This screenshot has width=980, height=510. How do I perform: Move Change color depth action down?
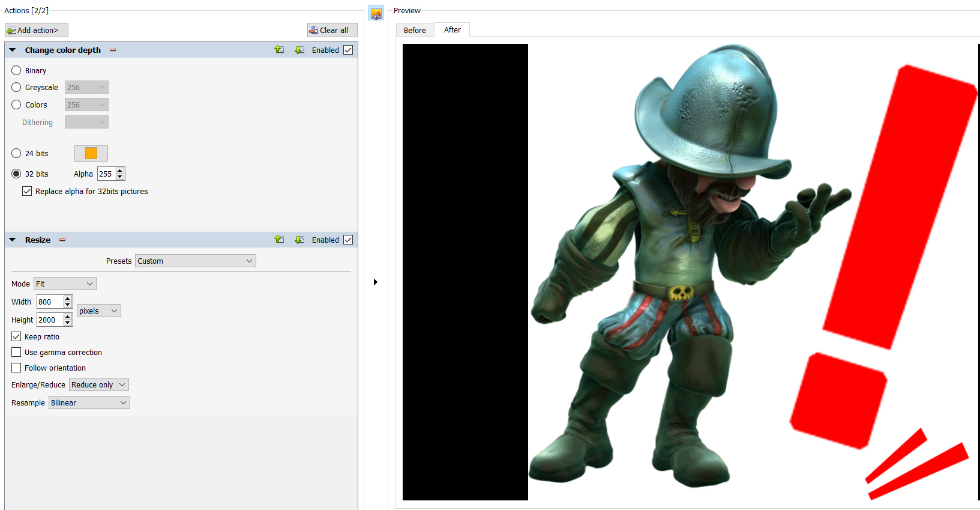pos(299,50)
